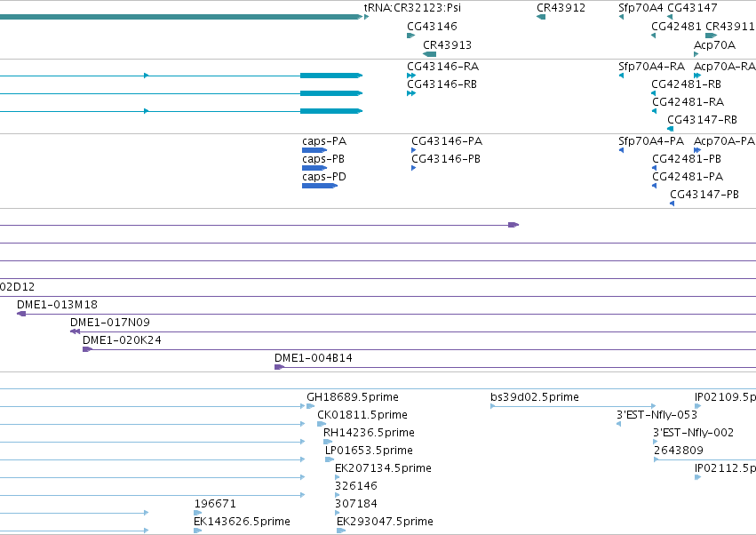Select the DME1-020K24 clone start arrow
This screenshot has width=756, height=535.
coord(87,349)
